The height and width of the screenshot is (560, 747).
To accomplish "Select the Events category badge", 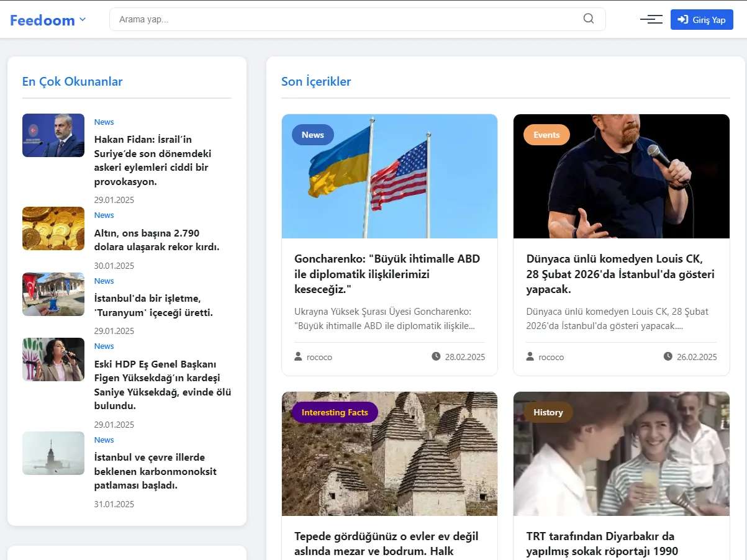I will pyautogui.click(x=546, y=135).
